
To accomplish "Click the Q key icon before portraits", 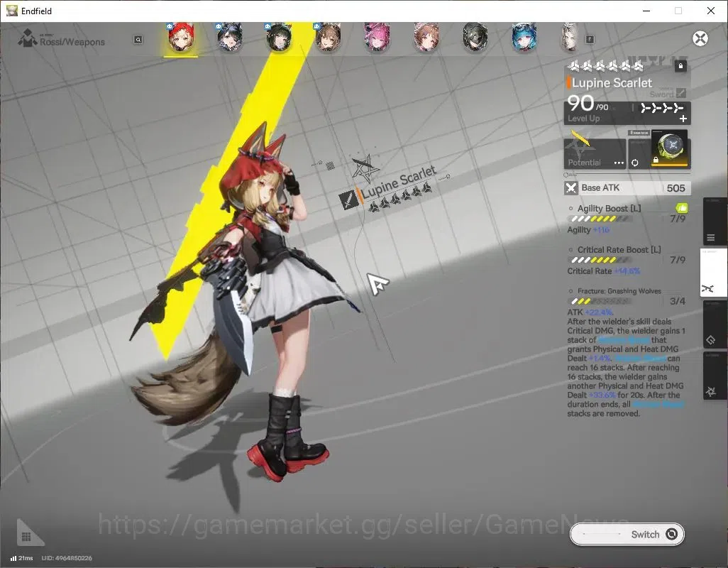I will coord(138,40).
